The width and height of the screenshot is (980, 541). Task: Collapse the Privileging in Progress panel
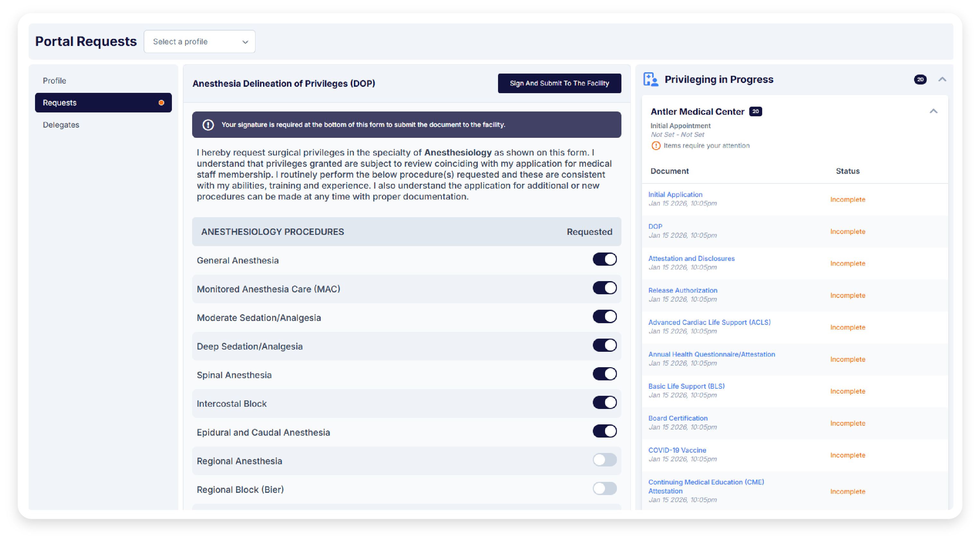[943, 80]
